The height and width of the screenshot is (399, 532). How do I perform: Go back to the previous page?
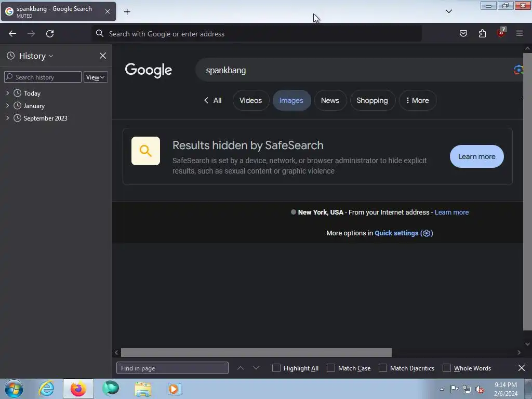(12, 34)
